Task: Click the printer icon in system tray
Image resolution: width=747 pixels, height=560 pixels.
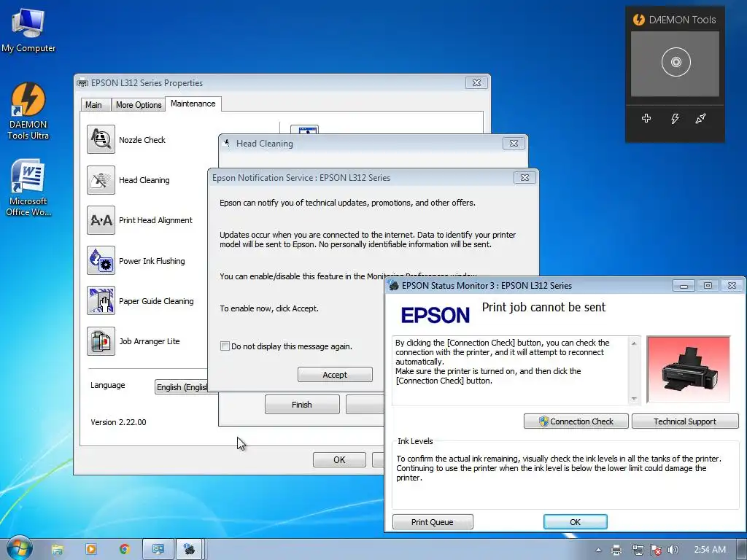Action: click(x=616, y=550)
